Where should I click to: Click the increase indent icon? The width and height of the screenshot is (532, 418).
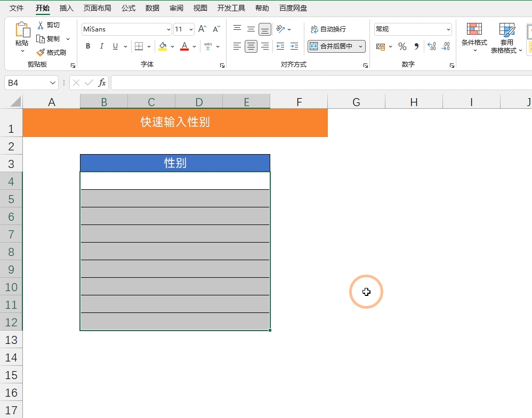click(294, 46)
